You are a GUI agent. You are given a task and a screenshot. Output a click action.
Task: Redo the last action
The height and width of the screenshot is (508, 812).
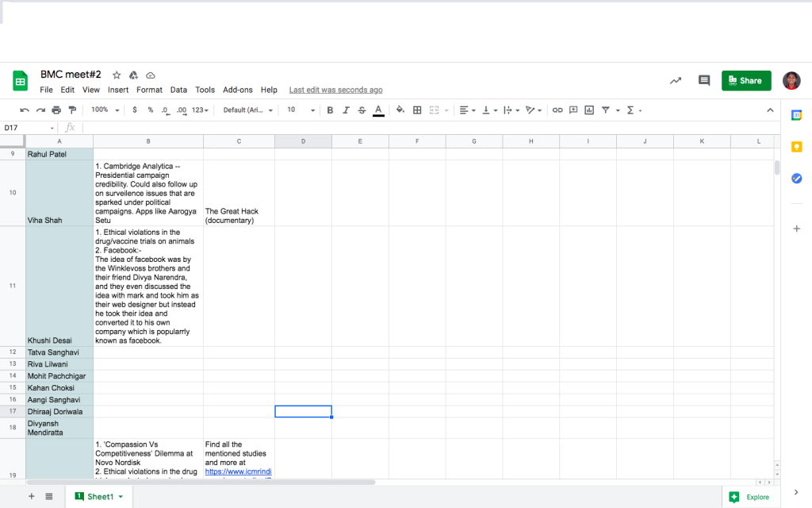click(40, 110)
